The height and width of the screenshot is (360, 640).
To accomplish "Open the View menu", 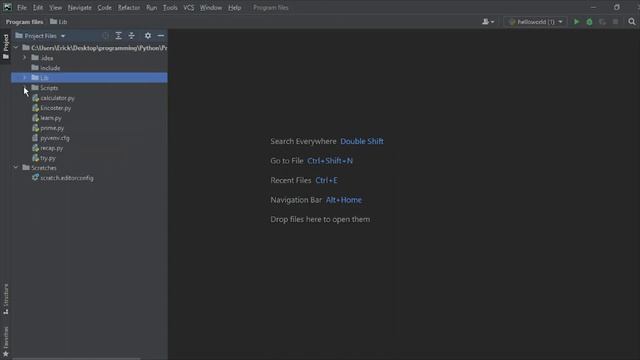I will pos(56,8).
